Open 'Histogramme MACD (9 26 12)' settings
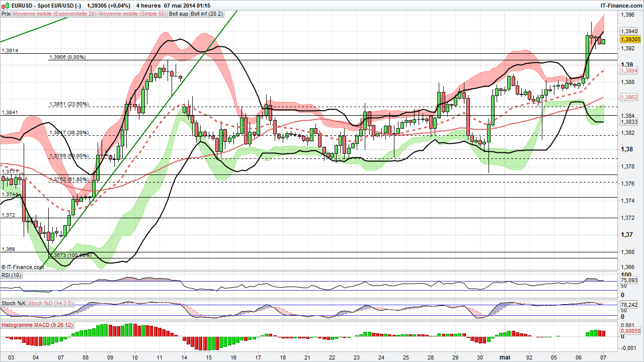Viewport: 644px width, 362px height. point(37,325)
